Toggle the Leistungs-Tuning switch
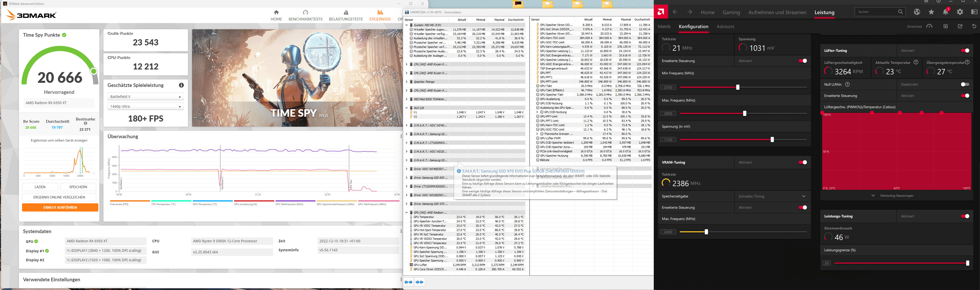Screen dimensions: 980x290 click(965, 216)
